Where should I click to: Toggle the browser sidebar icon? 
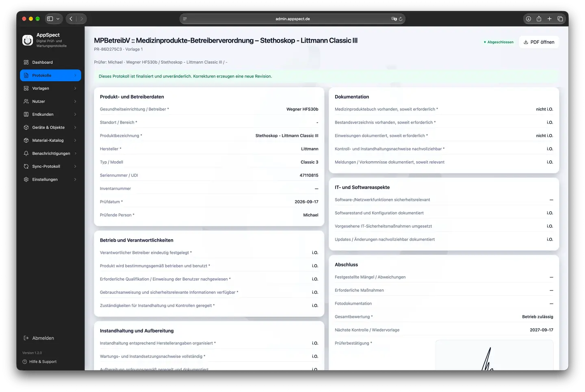click(50, 19)
